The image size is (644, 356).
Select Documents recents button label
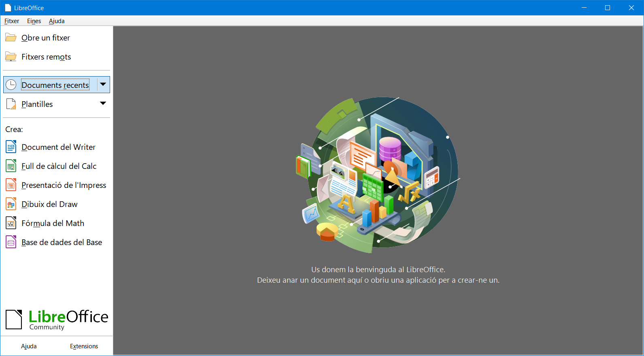[55, 85]
